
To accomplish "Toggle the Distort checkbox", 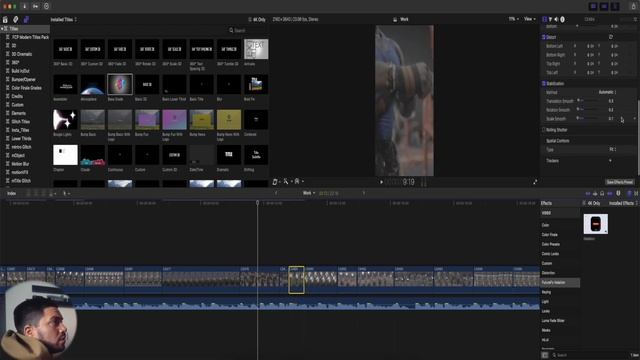I will pos(544,37).
